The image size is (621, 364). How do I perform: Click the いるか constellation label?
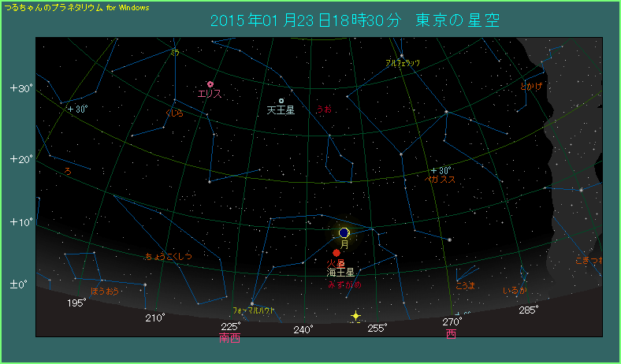pyautogui.click(x=514, y=290)
